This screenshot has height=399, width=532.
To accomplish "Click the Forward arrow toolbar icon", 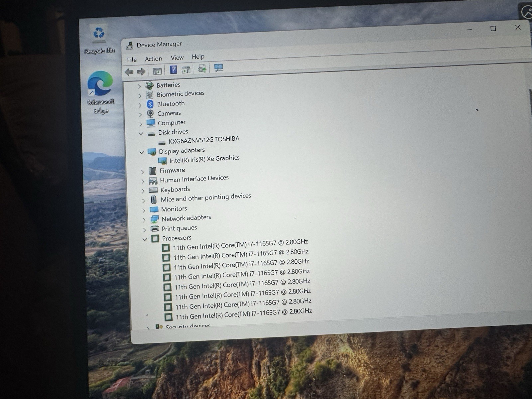I will (x=141, y=71).
